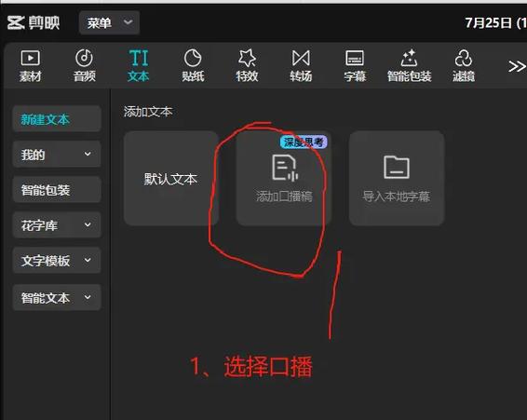
Task: Open the 贴纸 stickers panel
Action: point(193,66)
